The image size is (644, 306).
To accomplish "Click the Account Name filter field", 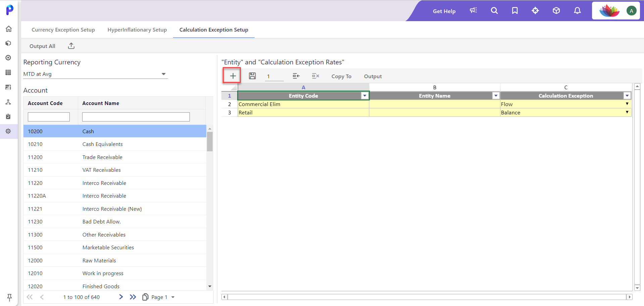I will point(136,117).
